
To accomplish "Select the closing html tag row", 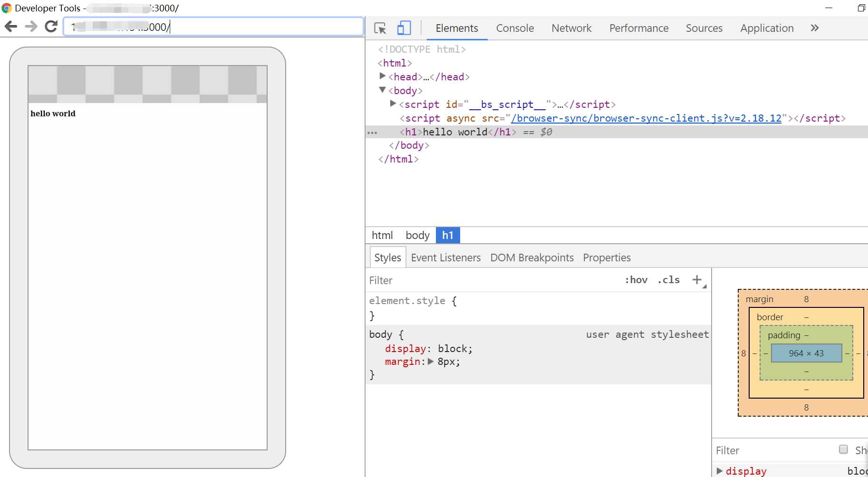I will (x=398, y=159).
